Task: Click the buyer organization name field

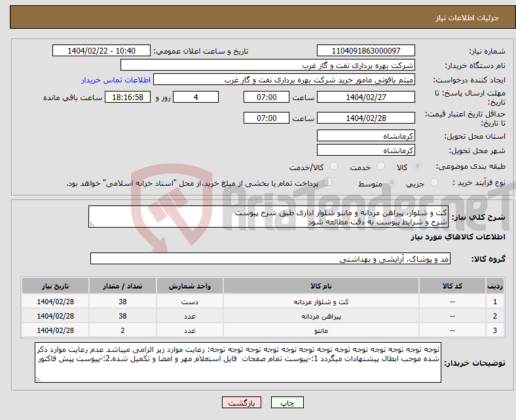Action: pyautogui.click(x=268, y=65)
